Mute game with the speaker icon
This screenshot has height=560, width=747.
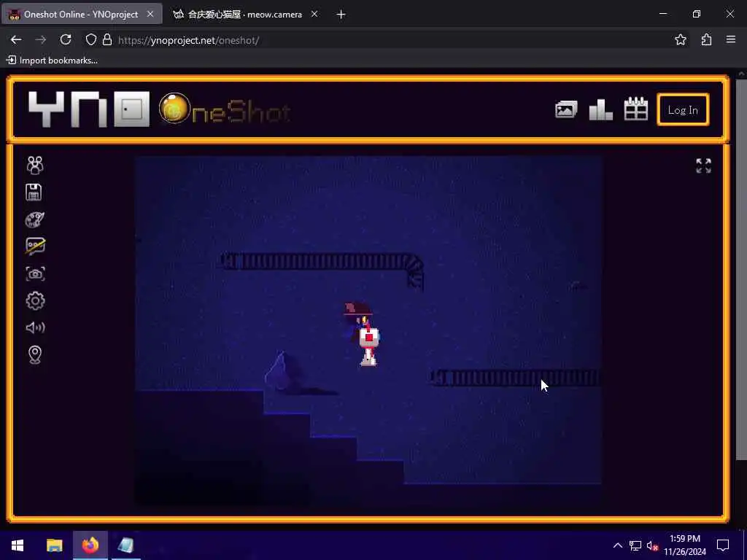35,327
